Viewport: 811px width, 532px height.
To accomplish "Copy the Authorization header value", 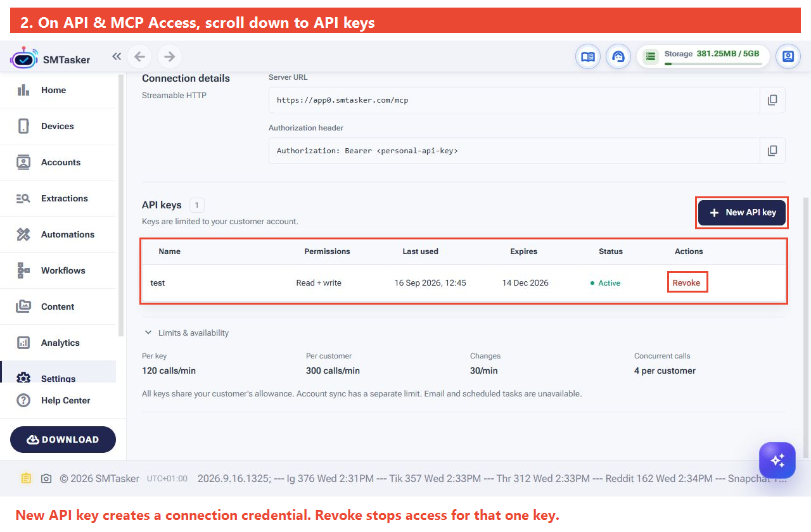I will click(x=772, y=151).
